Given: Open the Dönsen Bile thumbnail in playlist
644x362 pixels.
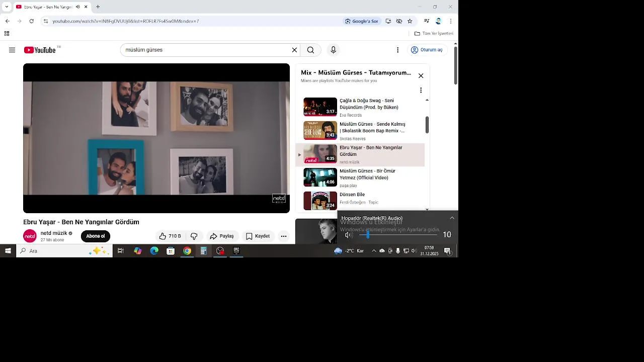Looking at the screenshot, I should click(x=320, y=201).
